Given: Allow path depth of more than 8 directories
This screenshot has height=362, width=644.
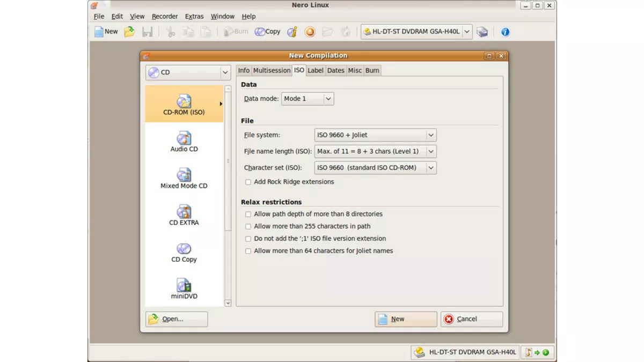Looking at the screenshot, I should tap(248, 214).
